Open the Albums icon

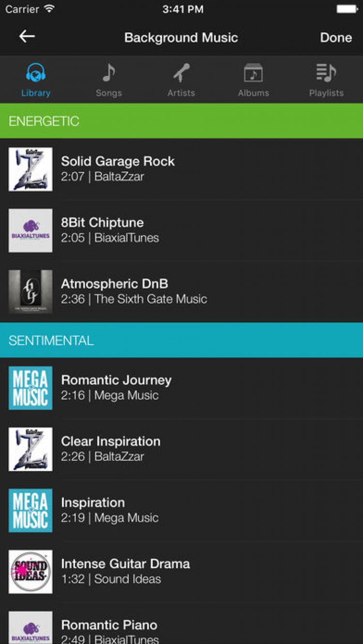coord(253,73)
